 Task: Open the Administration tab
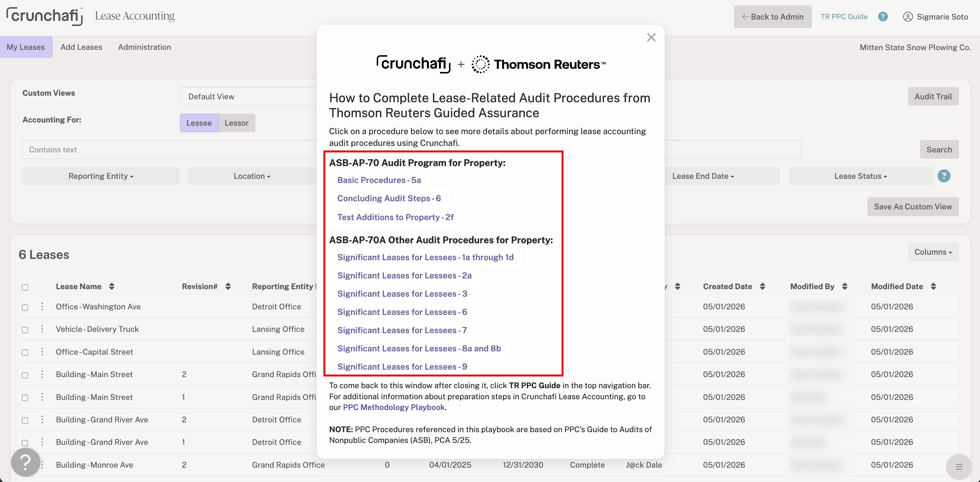(144, 47)
